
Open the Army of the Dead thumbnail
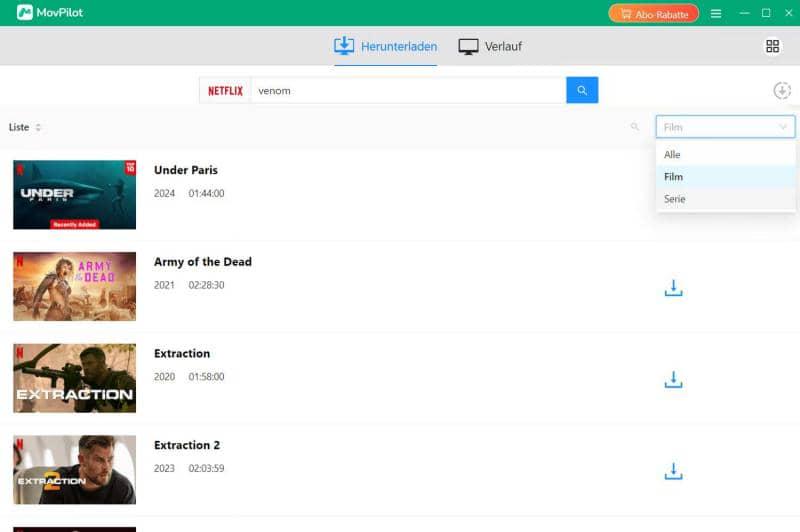74,286
